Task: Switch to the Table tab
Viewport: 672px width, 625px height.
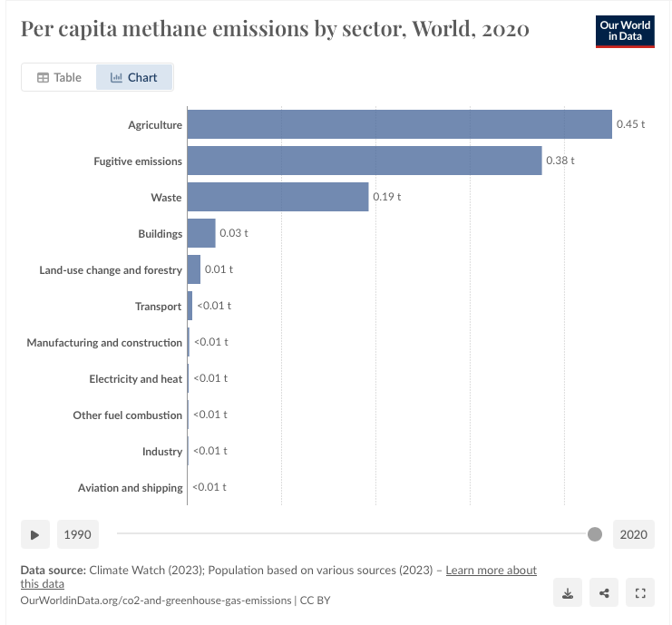Action: click(59, 77)
